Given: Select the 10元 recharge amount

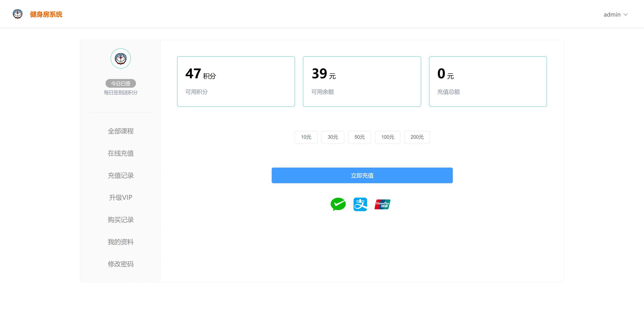Looking at the screenshot, I should point(306,137).
